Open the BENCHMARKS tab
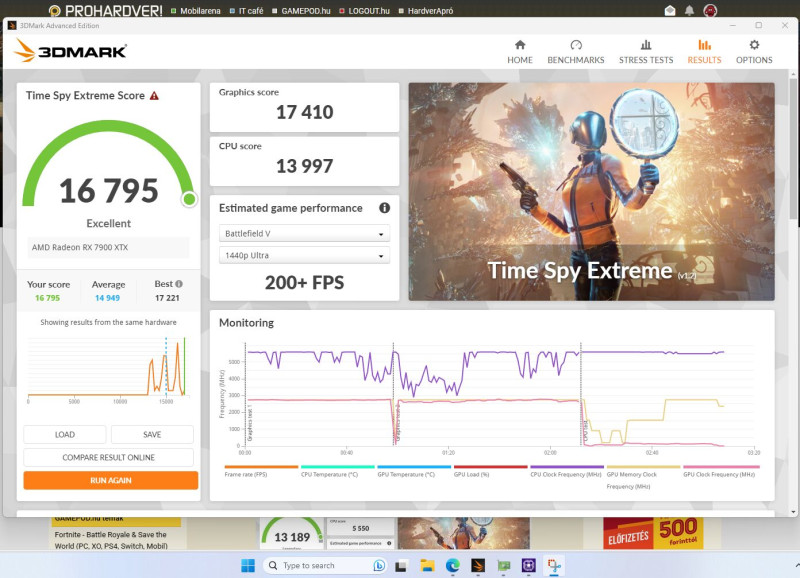800x578 pixels. 576,52
